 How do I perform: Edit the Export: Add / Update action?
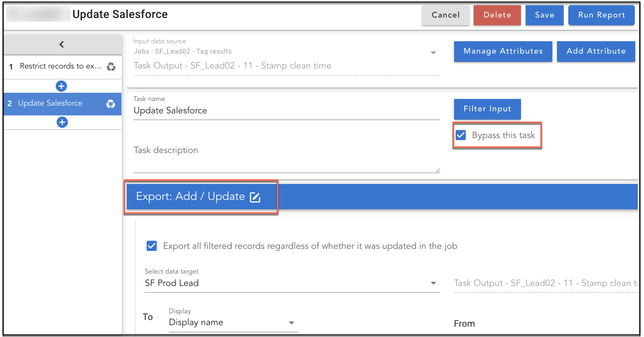pos(255,197)
